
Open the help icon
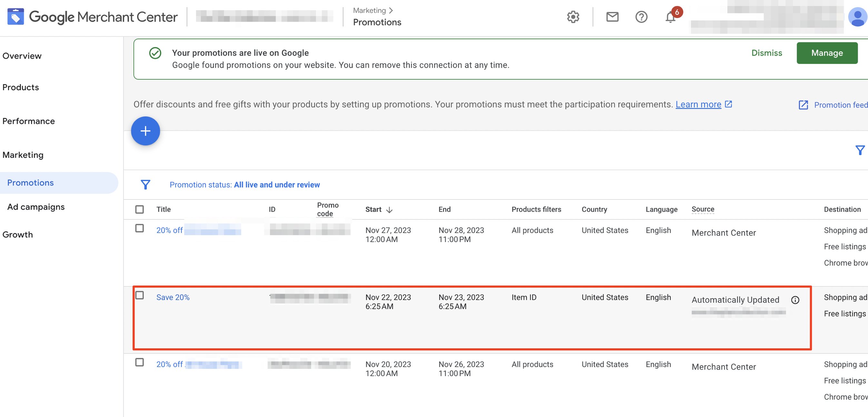point(641,16)
